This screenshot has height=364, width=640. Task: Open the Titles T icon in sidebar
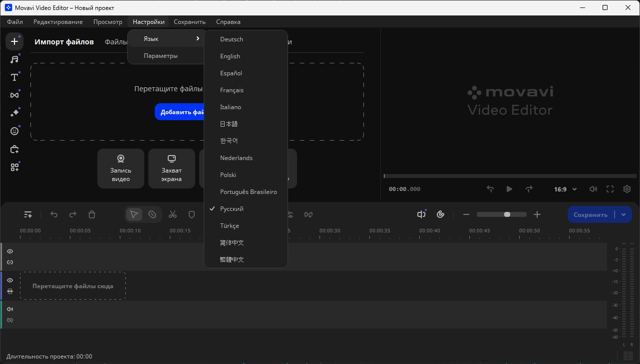click(14, 77)
